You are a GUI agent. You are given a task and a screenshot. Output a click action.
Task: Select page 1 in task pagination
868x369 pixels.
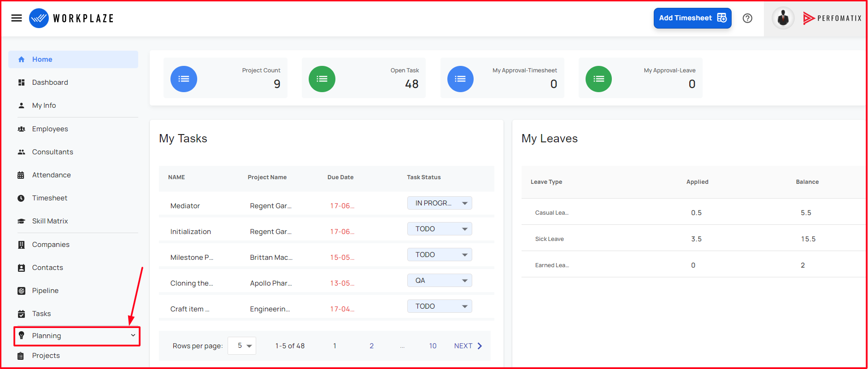point(334,346)
